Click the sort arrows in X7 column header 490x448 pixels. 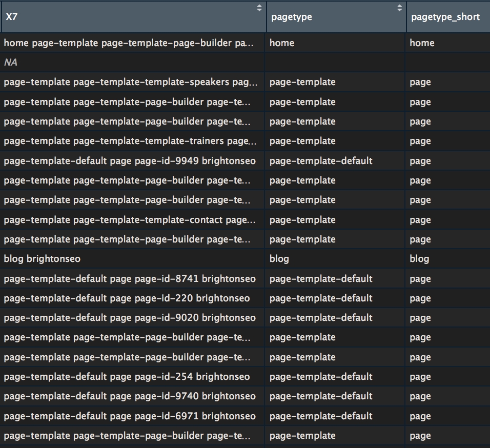click(x=259, y=8)
